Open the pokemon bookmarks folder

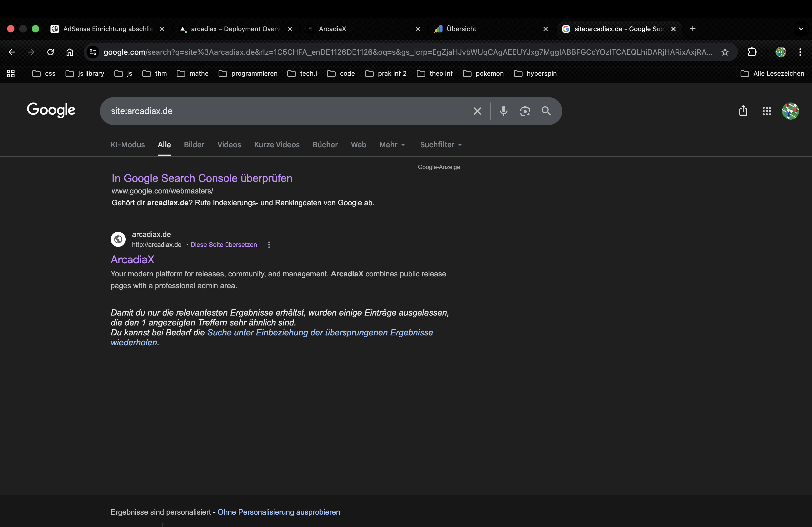[x=483, y=73]
